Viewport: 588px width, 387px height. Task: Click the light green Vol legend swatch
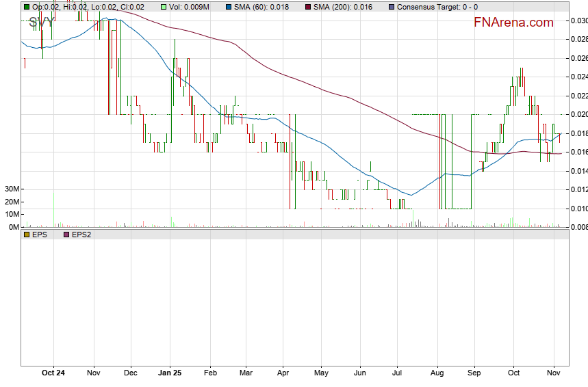(164, 7)
